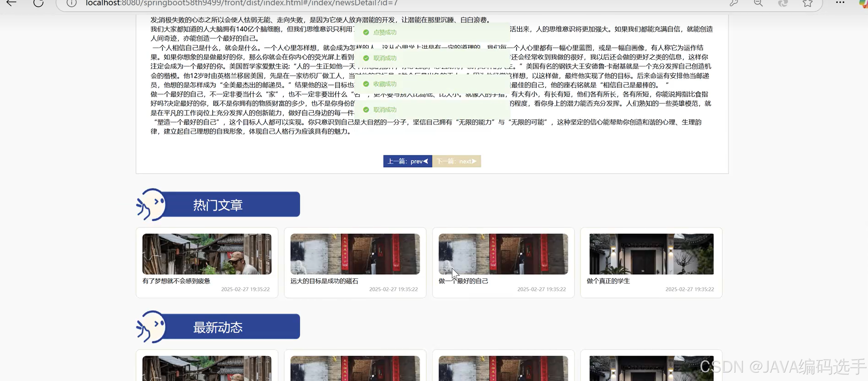This screenshot has width=868, height=381.
Task: Click date under 有了梦想就不会感到疲惫
Action: 245,289
